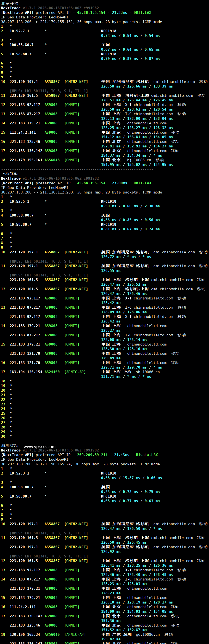The image size is (209, 644).
Task: Select hostname bj.10086.cn
Action: 139,160
